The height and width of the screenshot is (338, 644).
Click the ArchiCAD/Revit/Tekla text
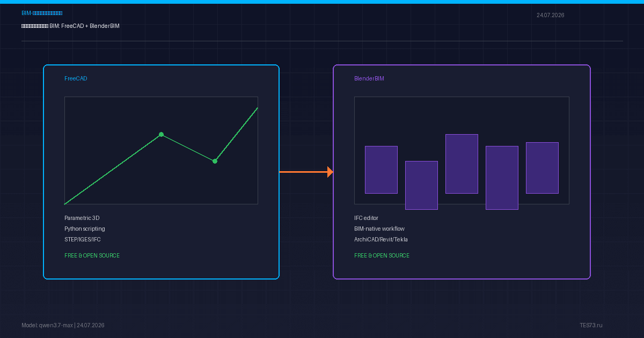point(381,239)
